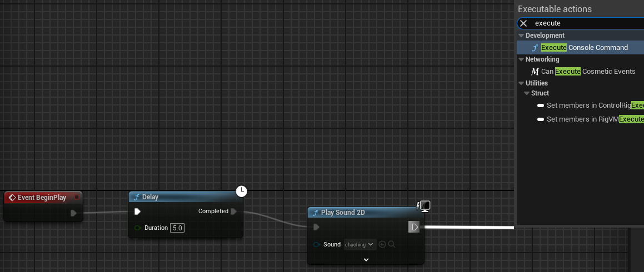Click the Delay node's input execution pin
The image size is (644, 272).
coord(137,211)
